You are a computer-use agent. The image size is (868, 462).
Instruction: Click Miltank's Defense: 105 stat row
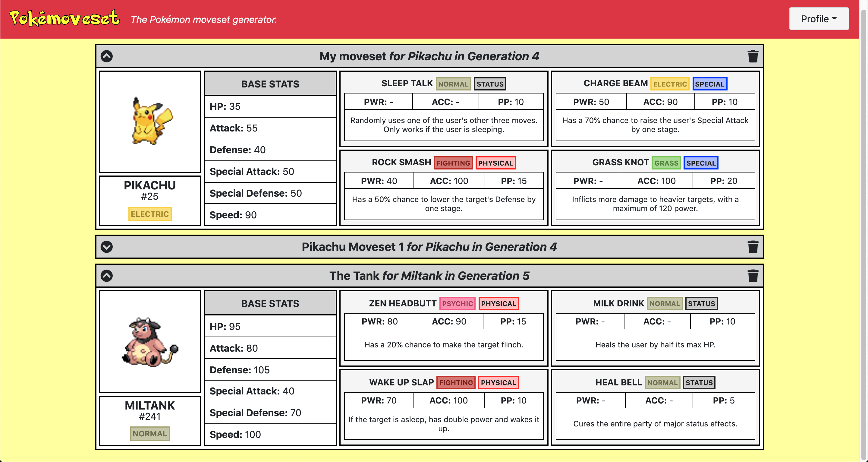tap(270, 370)
